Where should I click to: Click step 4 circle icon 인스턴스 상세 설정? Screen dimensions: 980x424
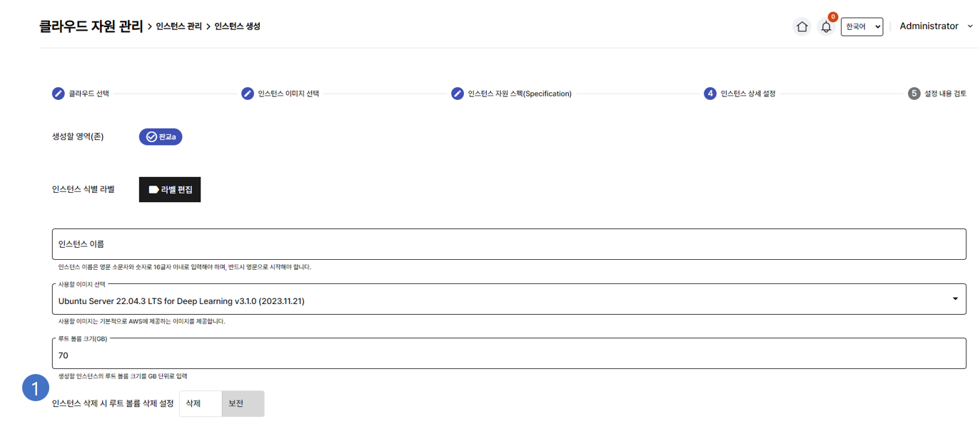tap(709, 94)
